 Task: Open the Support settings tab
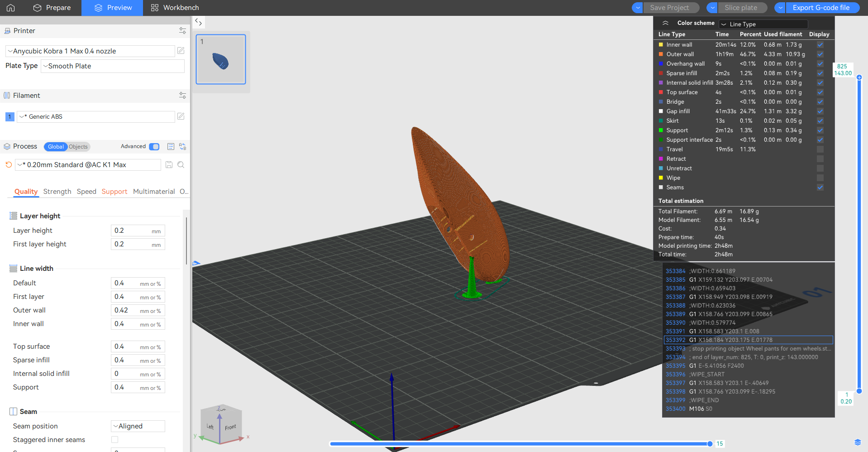click(114, 192)
